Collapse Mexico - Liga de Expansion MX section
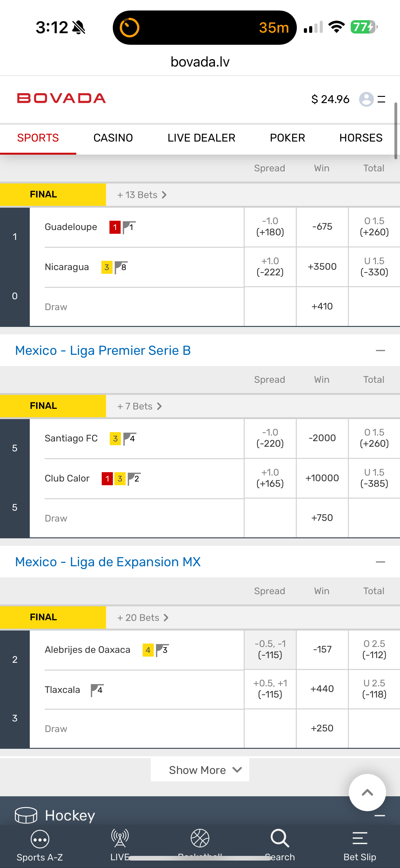400x868 pixels. (x=380, y=562)
